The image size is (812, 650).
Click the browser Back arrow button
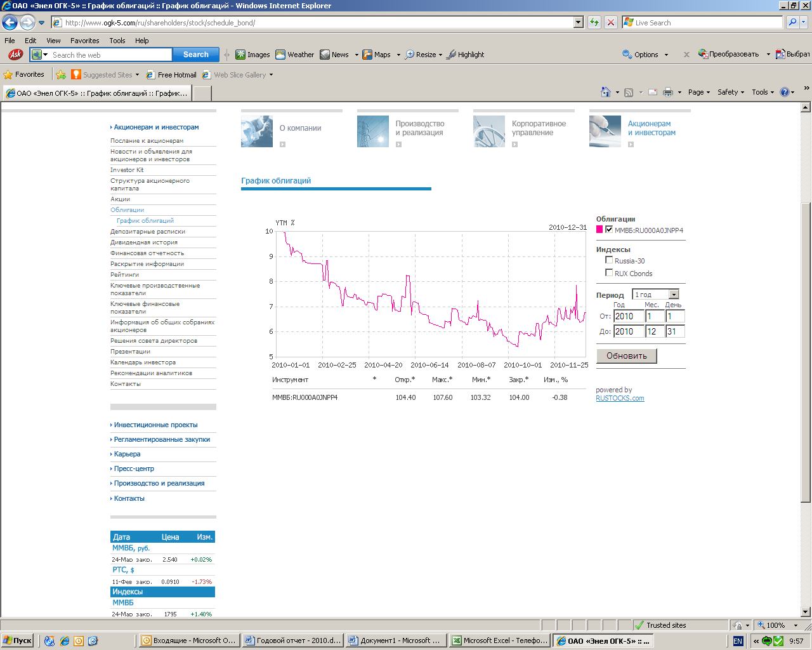(10, 23)
